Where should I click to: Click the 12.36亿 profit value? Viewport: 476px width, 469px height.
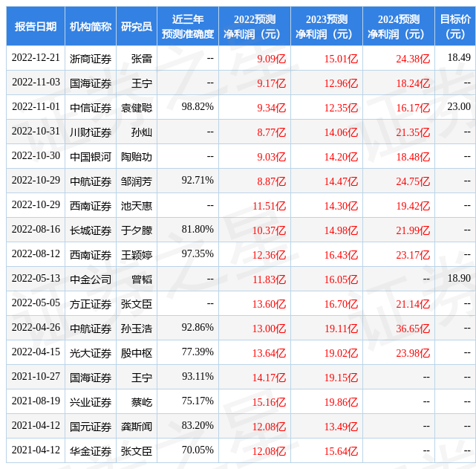(269, 255)
